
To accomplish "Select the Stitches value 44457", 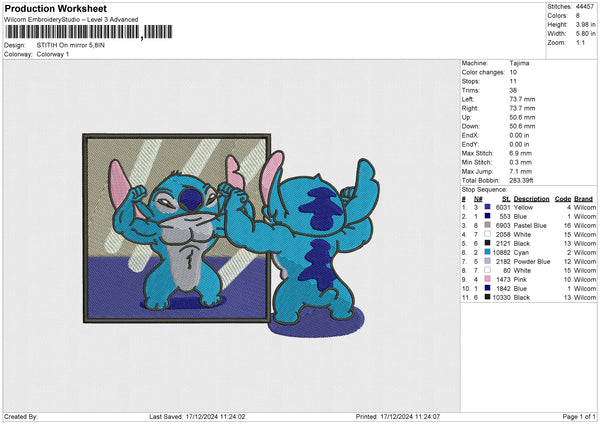I will 585,7.
